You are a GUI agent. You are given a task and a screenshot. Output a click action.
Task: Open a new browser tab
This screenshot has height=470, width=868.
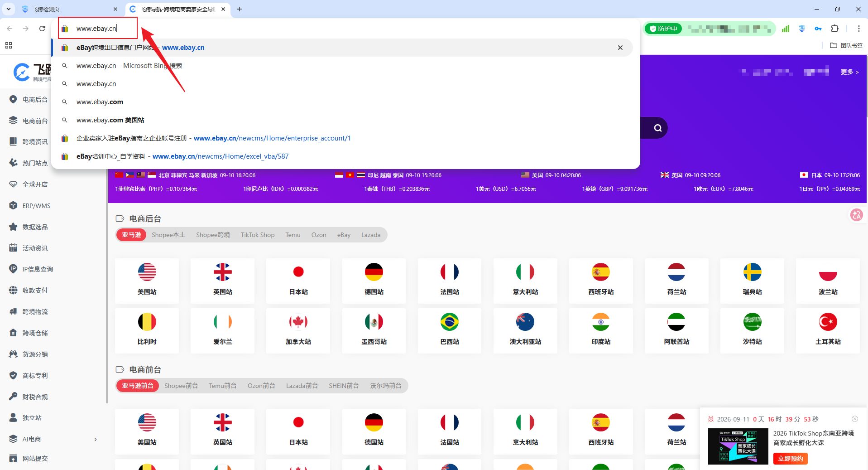point(240,9)
